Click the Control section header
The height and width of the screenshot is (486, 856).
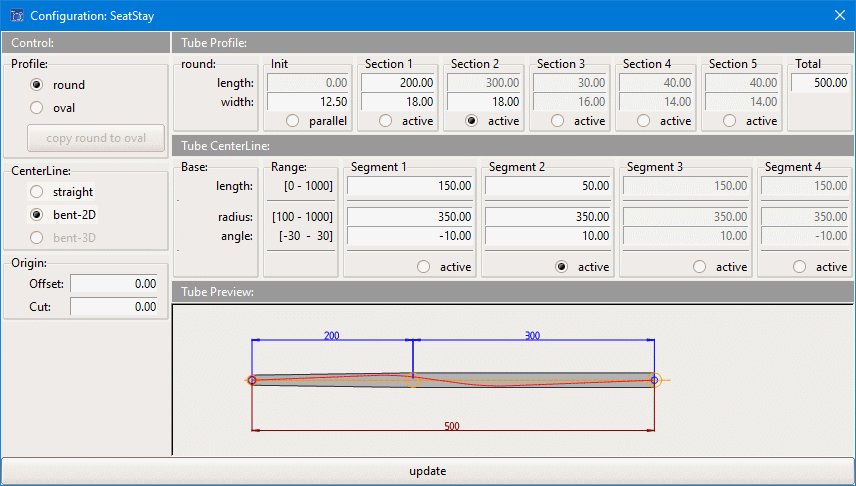[86, 43]
